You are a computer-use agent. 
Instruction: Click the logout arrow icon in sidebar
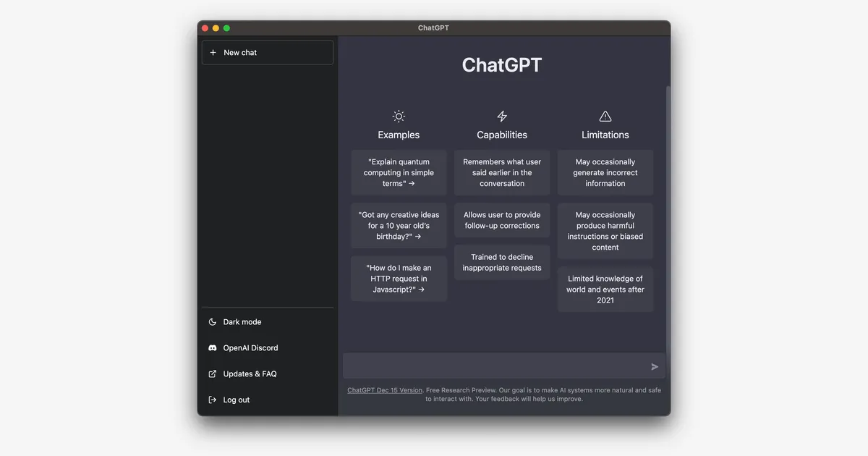(x=213, y=400)
